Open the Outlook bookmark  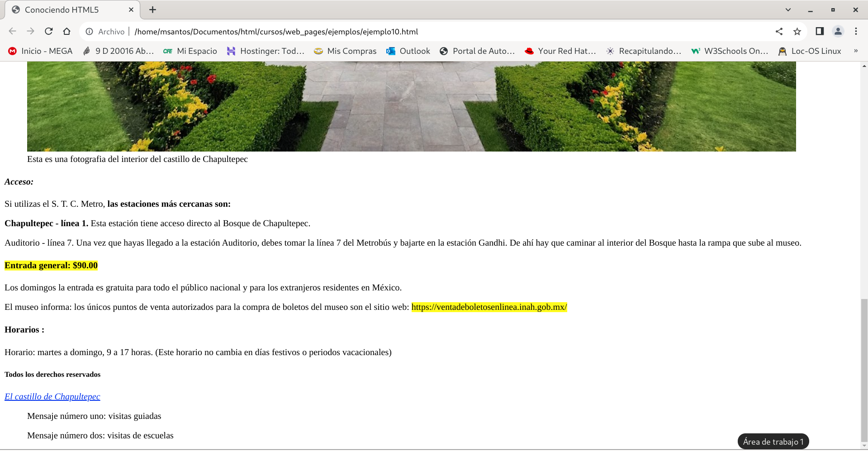408,51
